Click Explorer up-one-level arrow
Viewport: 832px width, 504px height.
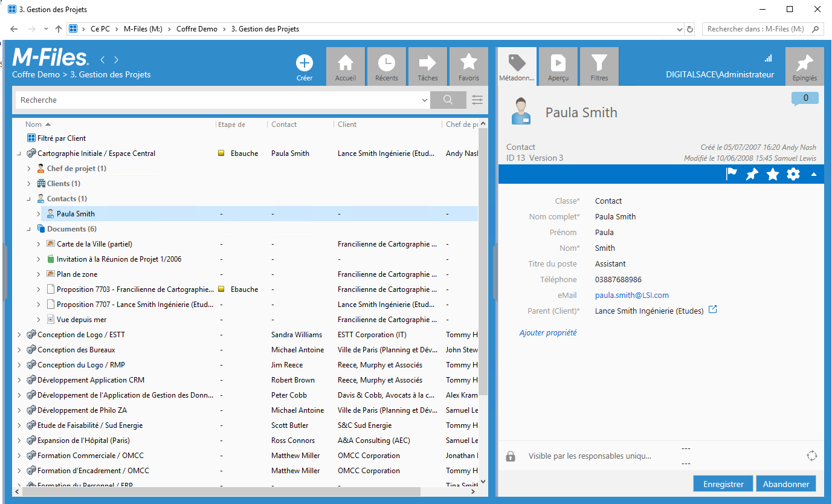58,29
